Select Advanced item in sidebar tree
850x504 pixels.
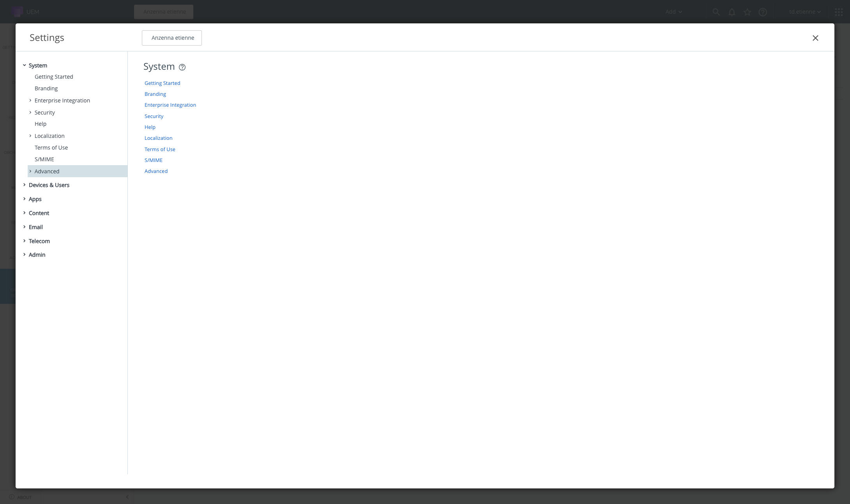[47, 171]
